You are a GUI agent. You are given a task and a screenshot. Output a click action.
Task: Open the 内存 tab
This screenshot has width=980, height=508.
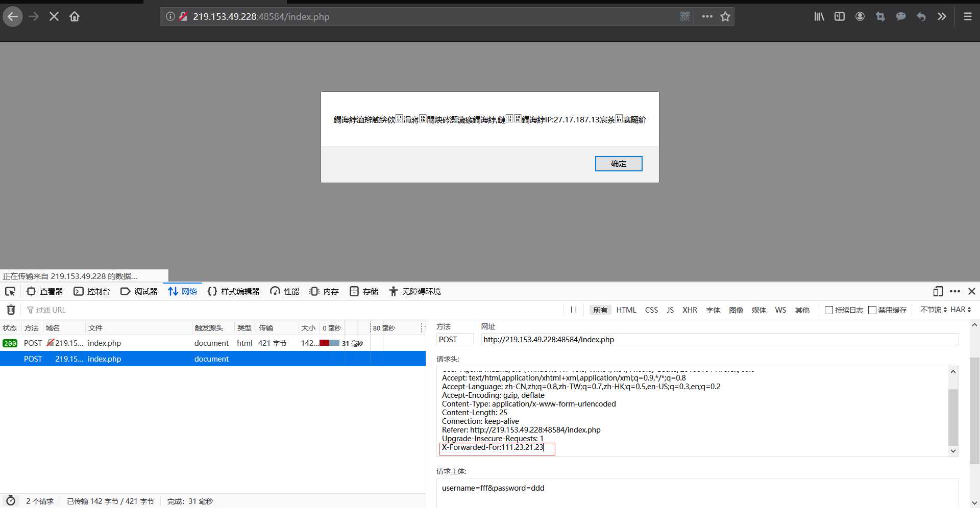point(325,291)
